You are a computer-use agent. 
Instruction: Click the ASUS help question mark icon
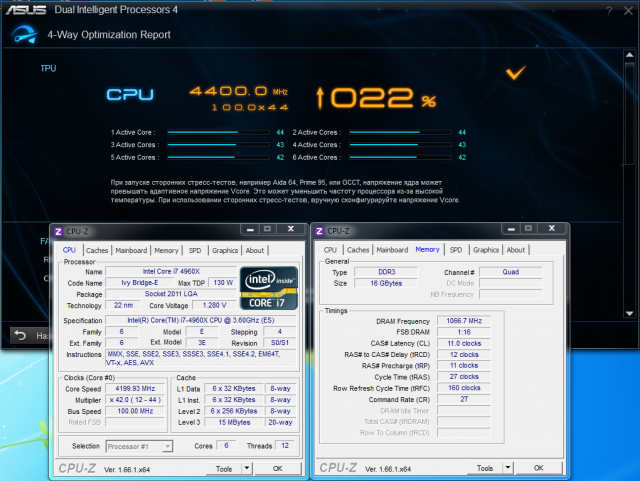pyautogui.click(x=609, y=11)
